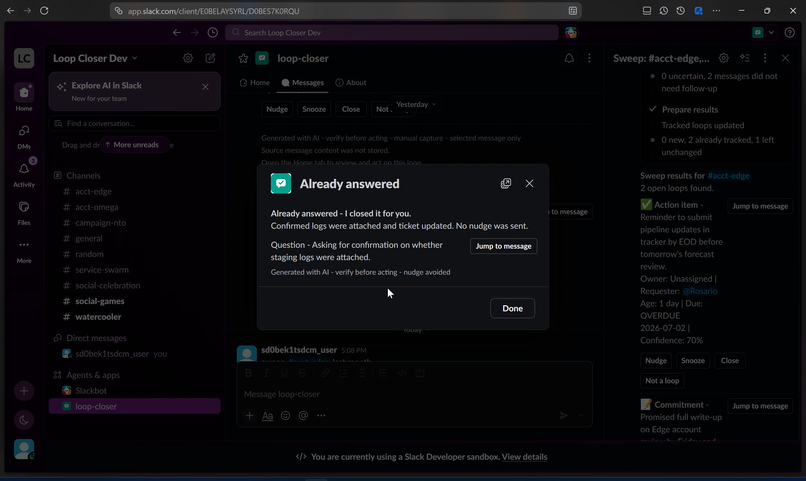This screenshot has width=806, height=481.
Task: Collapse the Agents & apps section
Action: pos(93,375)
